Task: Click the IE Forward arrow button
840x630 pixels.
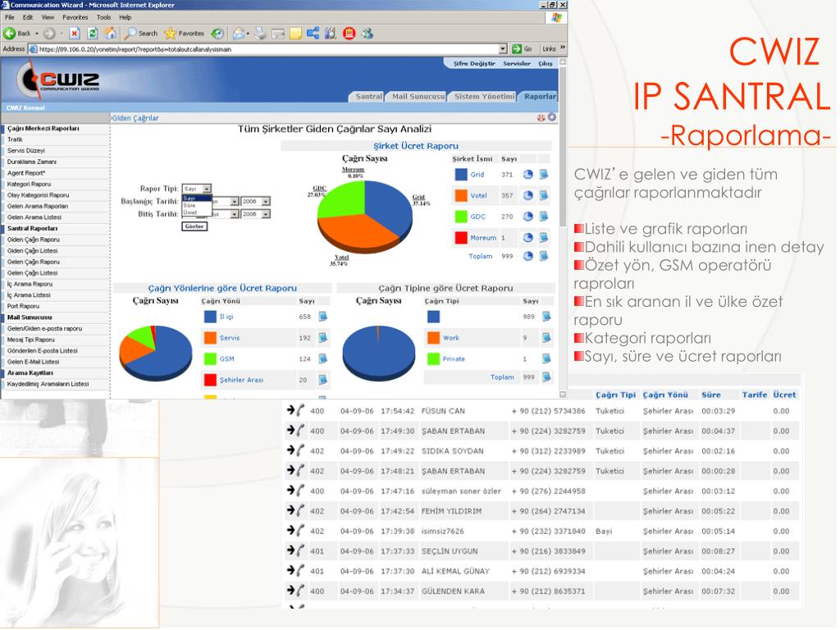Action: click(49, 33)
